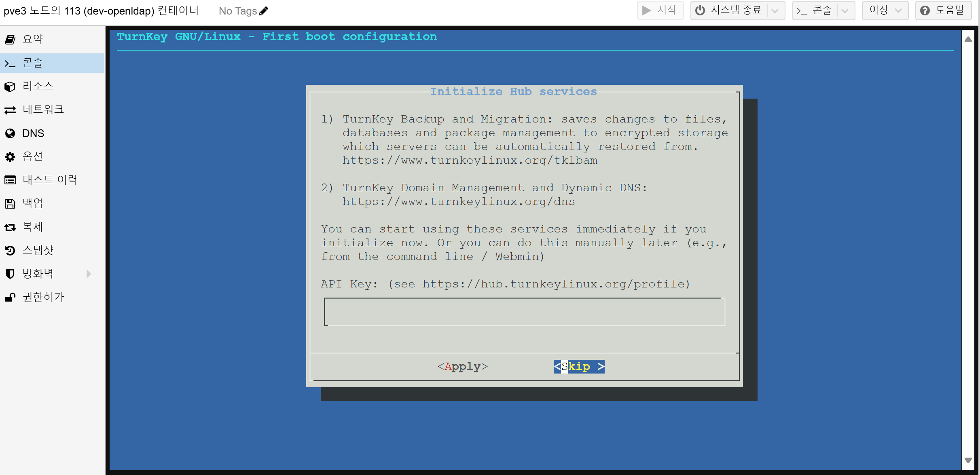Click the 네트워크 arrows icon
980x475 pixels.
[x=10, y=110]
